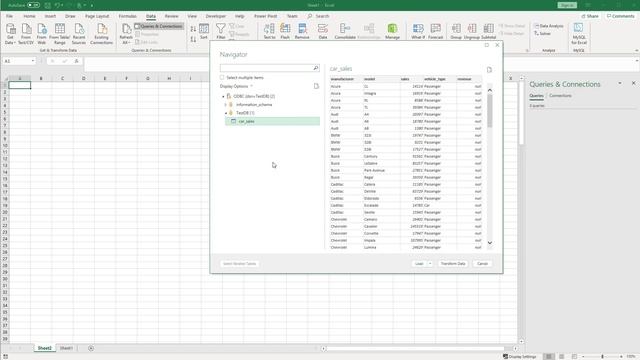Click the page icon beside car_sales preview title

tap(489, 70)
